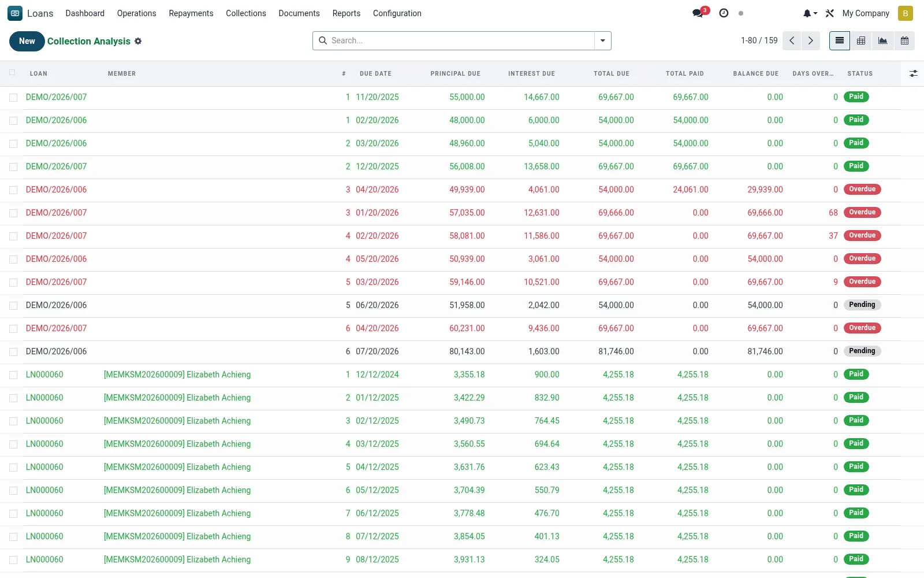Open Overdue status badge for 01/20/2026 row
Screen dimensions: 924x578
point(862,212)
